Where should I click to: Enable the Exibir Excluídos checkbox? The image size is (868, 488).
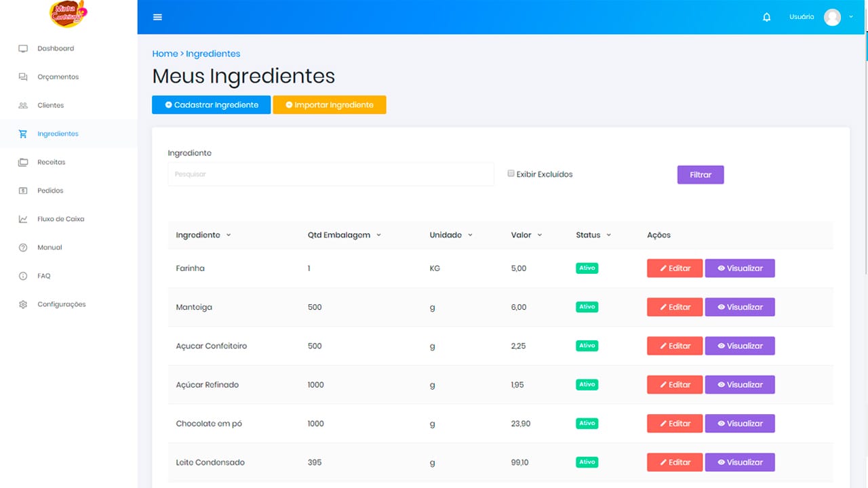tap(511, 174)
